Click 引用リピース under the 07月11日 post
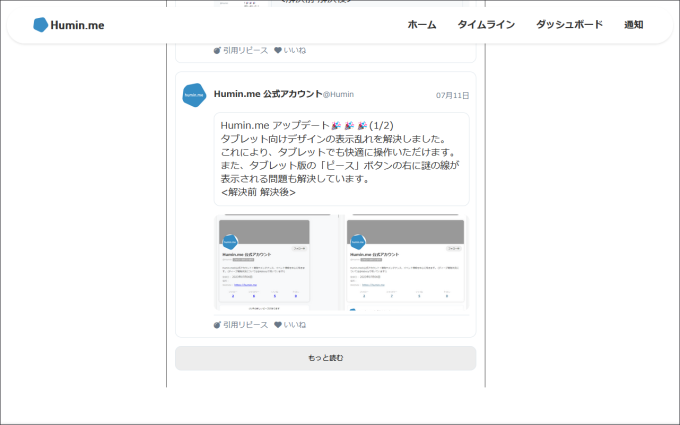This screenshot has width=680, height=425. pos(241,325)
